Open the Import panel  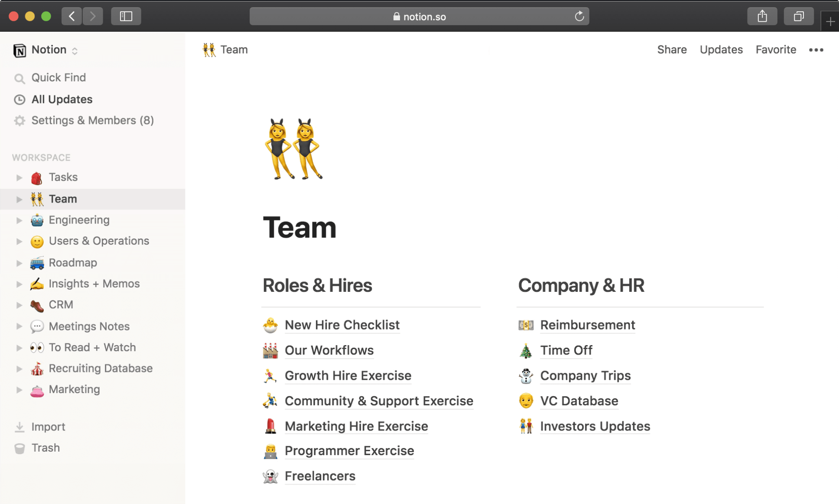click(48, 426)
